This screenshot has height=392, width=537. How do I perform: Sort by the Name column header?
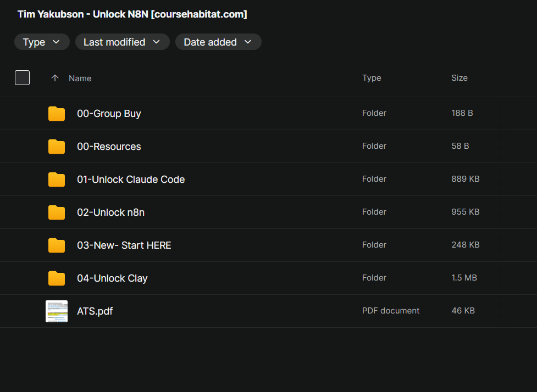(80, 79)
